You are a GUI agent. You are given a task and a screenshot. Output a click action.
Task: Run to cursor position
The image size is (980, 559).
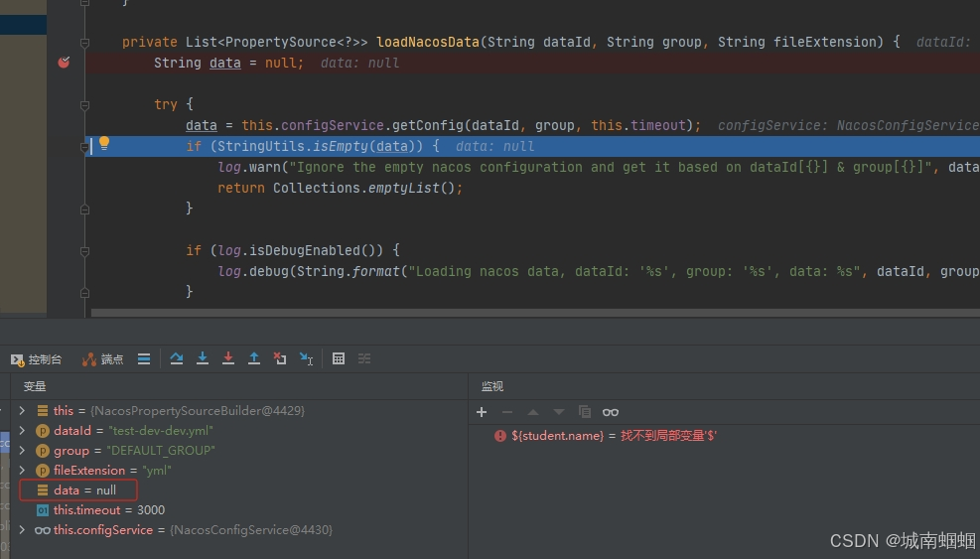point(306,358)
